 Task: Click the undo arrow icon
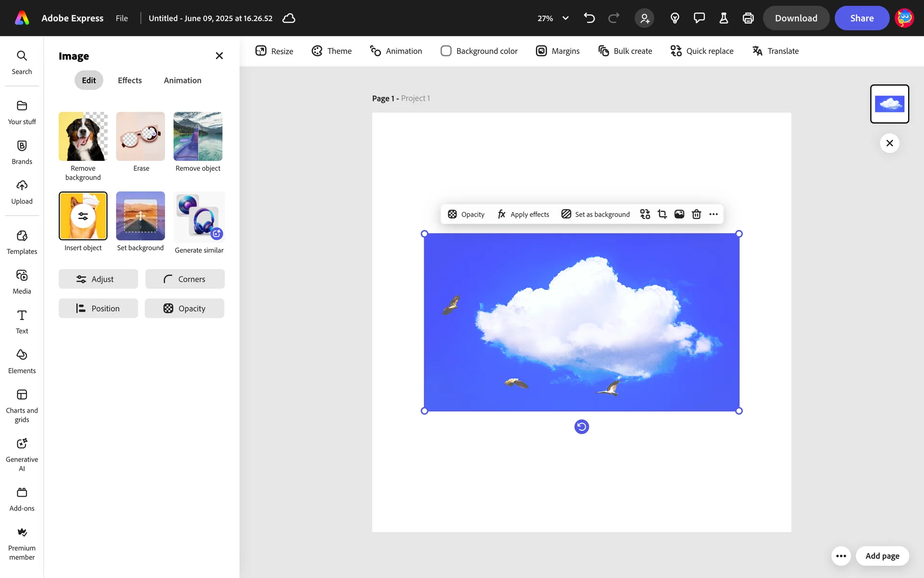(x=589, y=18)
